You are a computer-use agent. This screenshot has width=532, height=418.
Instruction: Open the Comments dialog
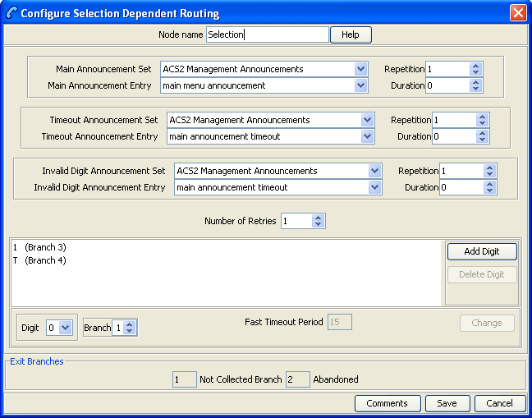[x=387, y=403]
